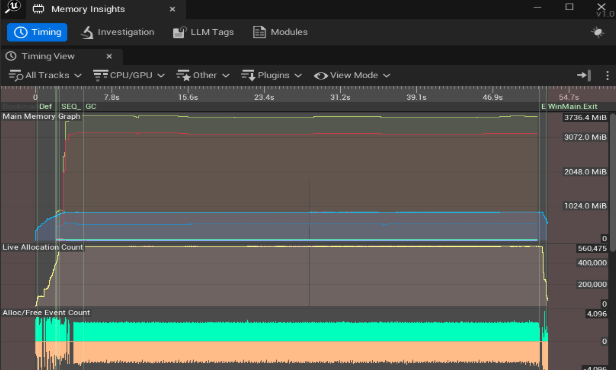Switch to the Timing tab
This screenshot has width=616, height=370.
point(37,32)
